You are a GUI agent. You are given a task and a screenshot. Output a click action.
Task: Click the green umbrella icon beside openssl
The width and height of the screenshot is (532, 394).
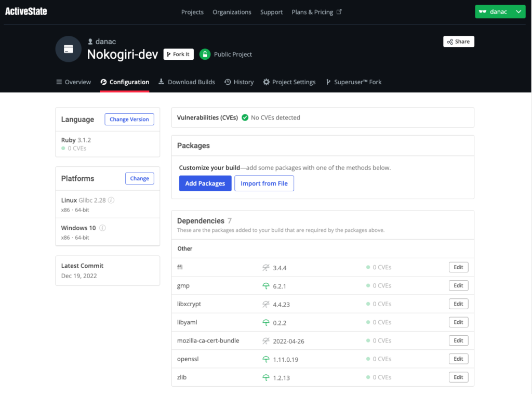[265, 359]
